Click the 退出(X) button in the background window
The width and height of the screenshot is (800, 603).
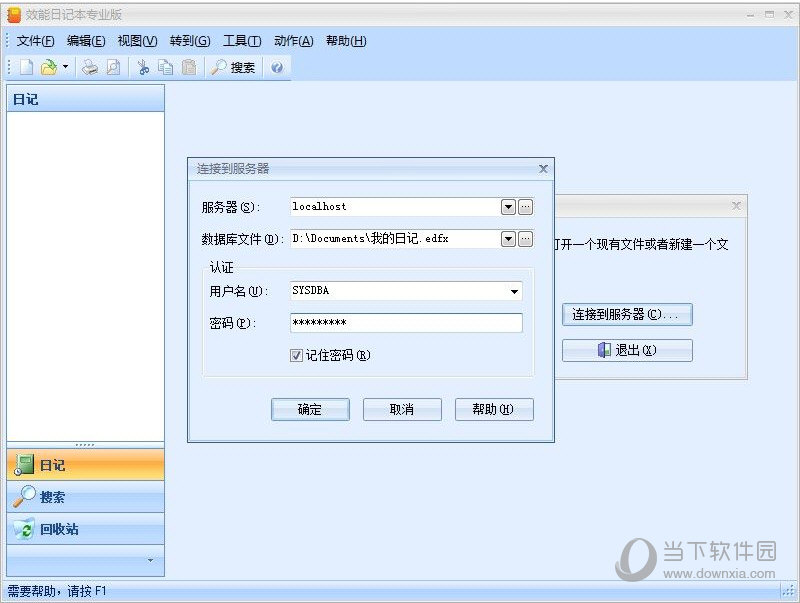pos(627,350)
